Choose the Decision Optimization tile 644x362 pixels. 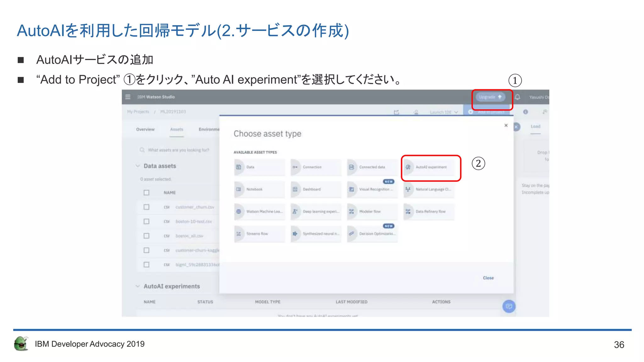(x=372, y=234)
